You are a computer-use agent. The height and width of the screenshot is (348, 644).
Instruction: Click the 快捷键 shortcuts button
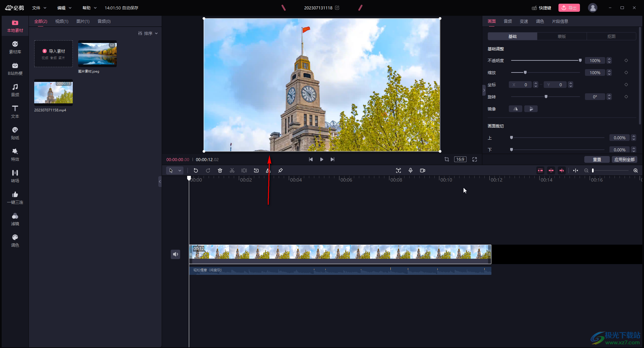(542, 8)
